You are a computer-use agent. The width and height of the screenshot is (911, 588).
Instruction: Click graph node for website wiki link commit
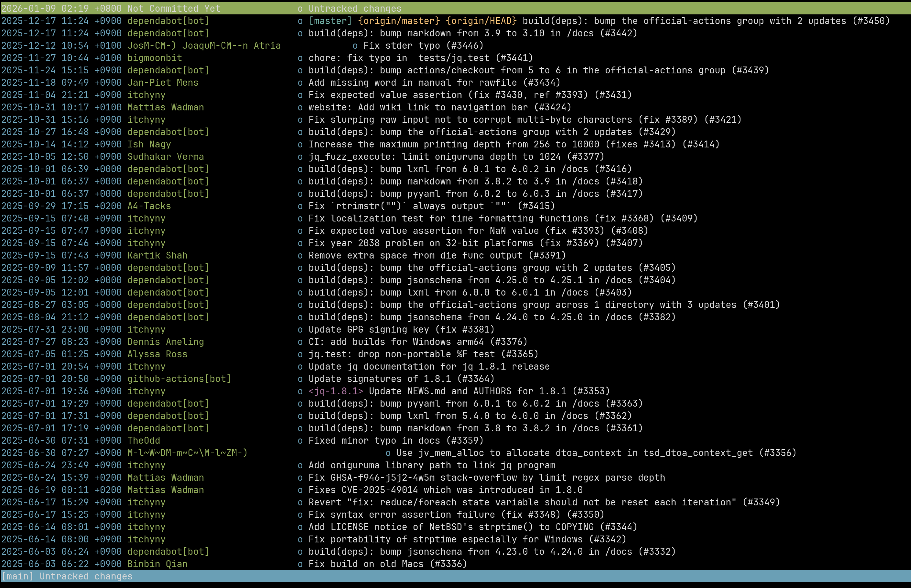[x=300, y=107]
